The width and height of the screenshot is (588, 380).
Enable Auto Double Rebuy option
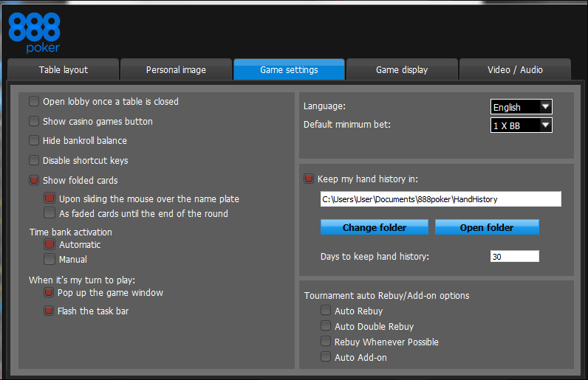pos(326,325)
